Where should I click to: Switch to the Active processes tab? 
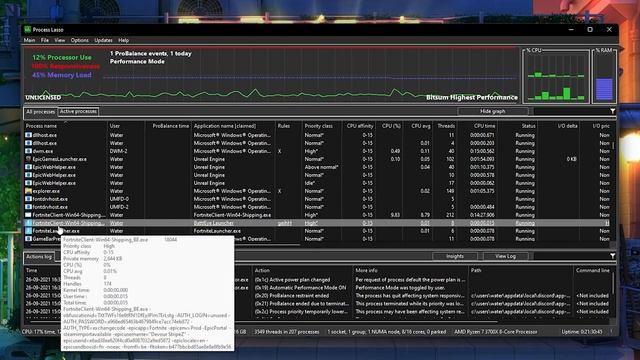(x=78, y=111)
